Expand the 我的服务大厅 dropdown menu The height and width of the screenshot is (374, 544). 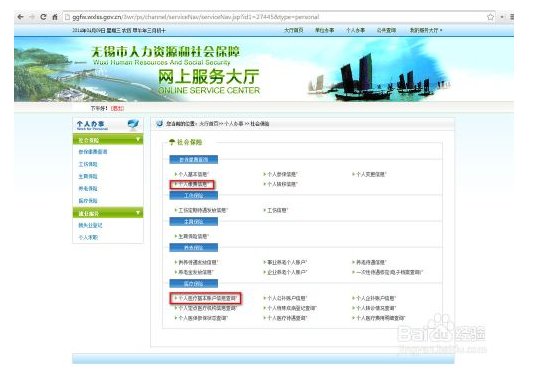pyautogui.click(x=426, y=30)
